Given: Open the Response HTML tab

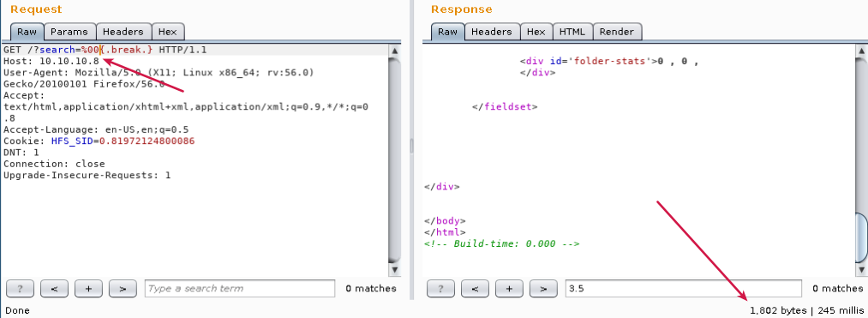Looking at the screenshot, I should [572, 32].
